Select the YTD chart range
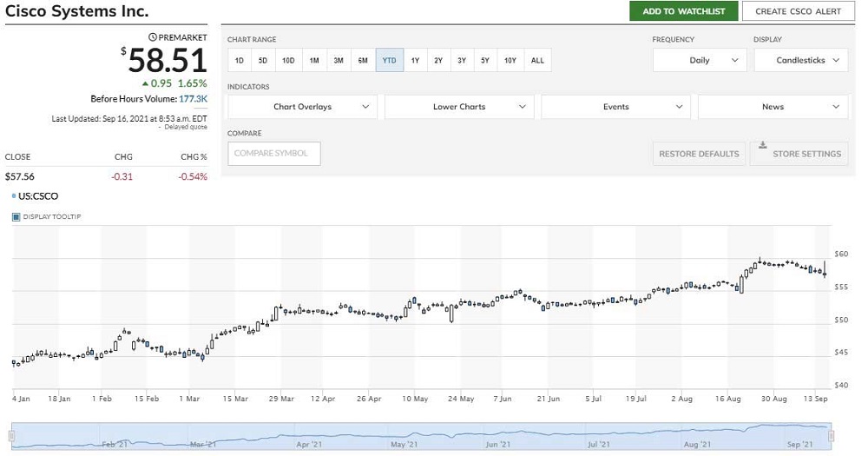The image size is (868, 456). tap(389, 61)
